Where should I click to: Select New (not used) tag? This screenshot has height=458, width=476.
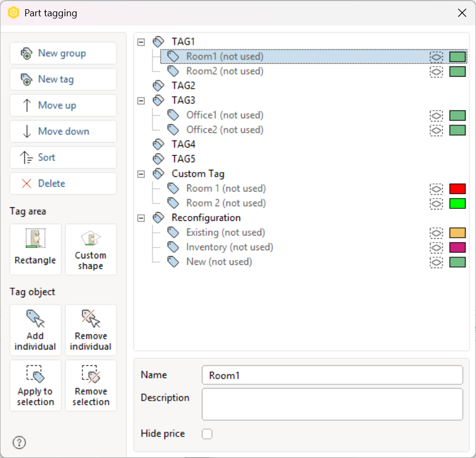coord(219,262)
